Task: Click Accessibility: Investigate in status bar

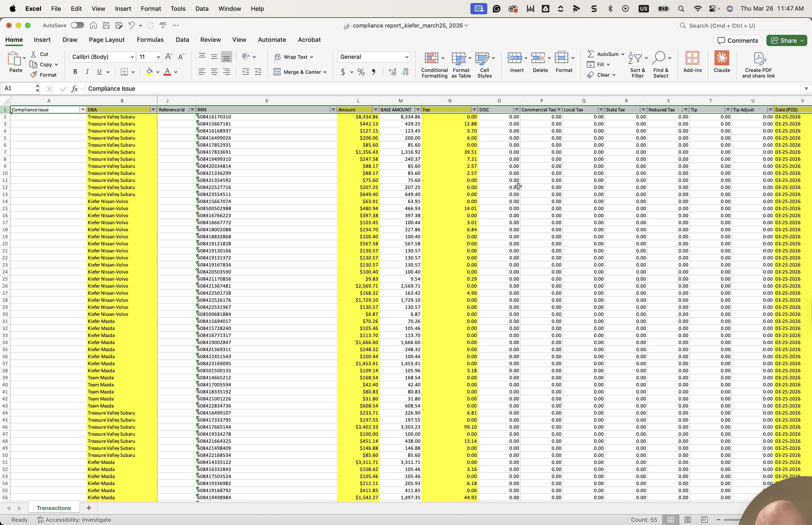Action: [74, 520]
